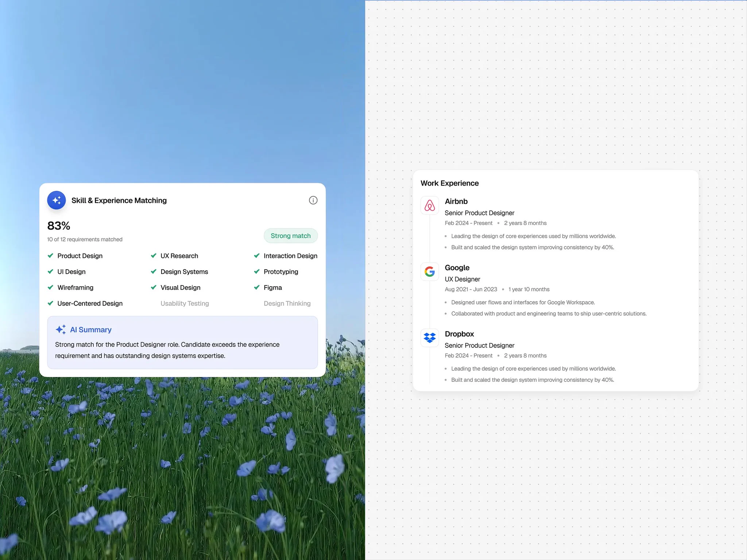The image size is (747, 560).
Task: Click 'Collaborated with product and engineering teams' bullet
Action: (x=549, y=314)
